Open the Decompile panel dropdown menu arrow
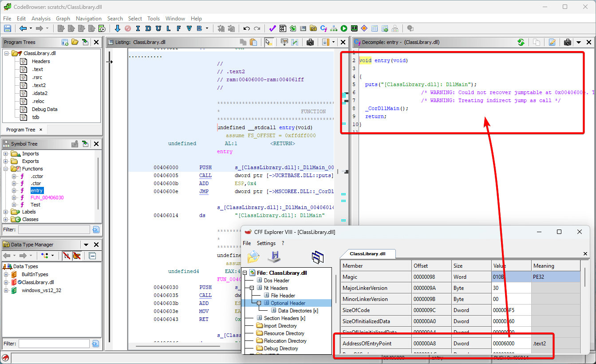 [x=579, y=42]
